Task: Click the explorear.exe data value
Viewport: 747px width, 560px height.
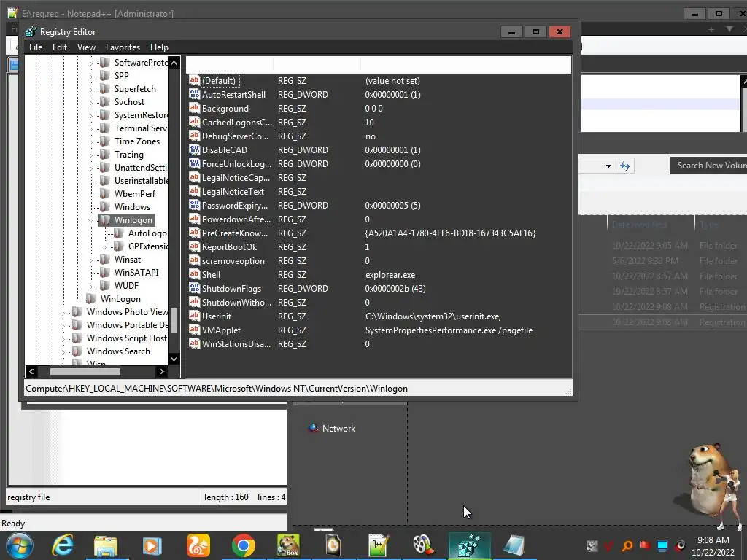Action: (x=390, y=275)
